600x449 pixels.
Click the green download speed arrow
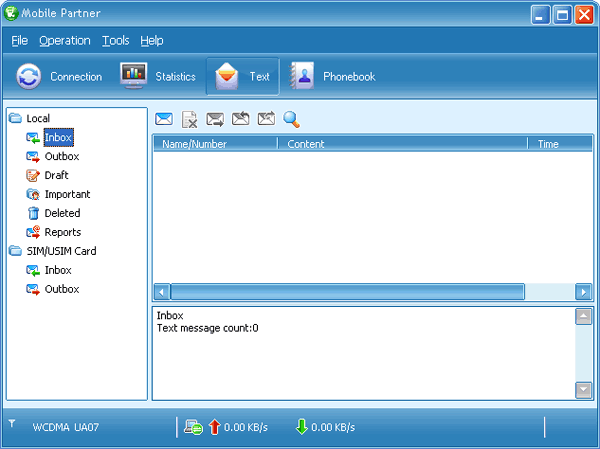[302, 427]
